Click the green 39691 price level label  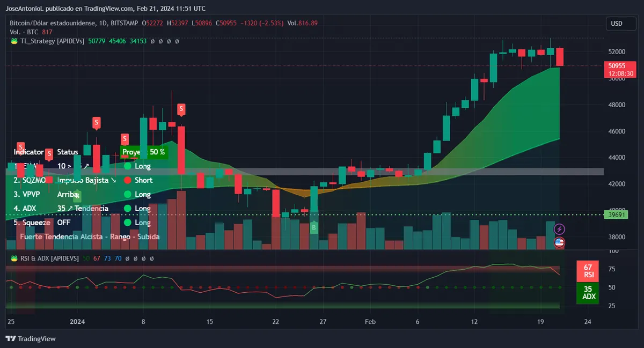(x=615, y=214)
